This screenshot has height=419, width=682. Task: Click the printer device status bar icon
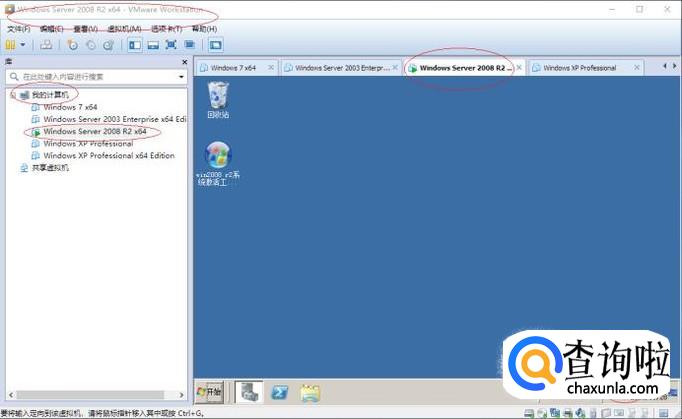tap(568, 413)
